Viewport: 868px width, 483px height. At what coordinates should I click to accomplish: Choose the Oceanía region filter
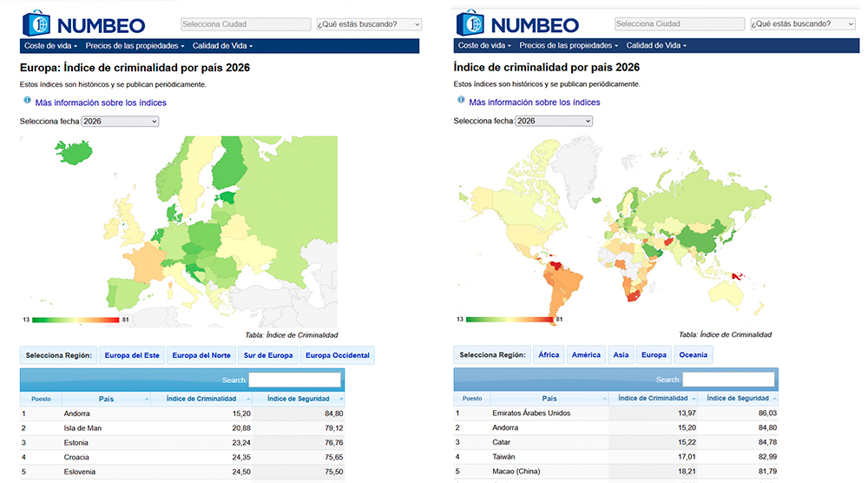pyautogui.click(x=693, y=354)
